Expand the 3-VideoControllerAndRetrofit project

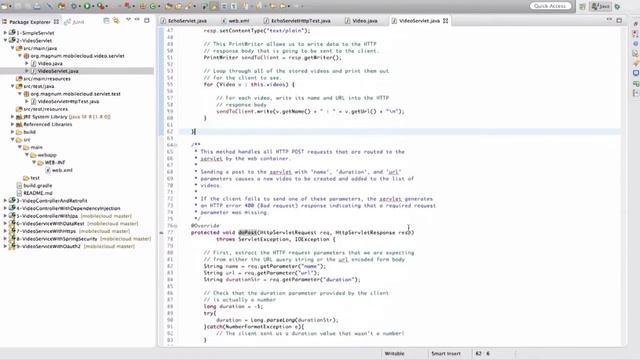click(5, 201)
